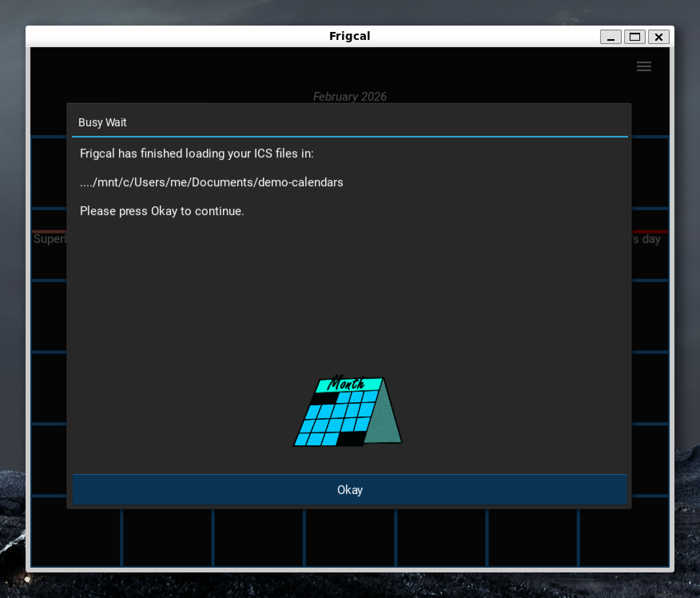This screenshot has height=598, width=700.
Task: Click the Month calendar icon image
Action: (x=348, y=412)
